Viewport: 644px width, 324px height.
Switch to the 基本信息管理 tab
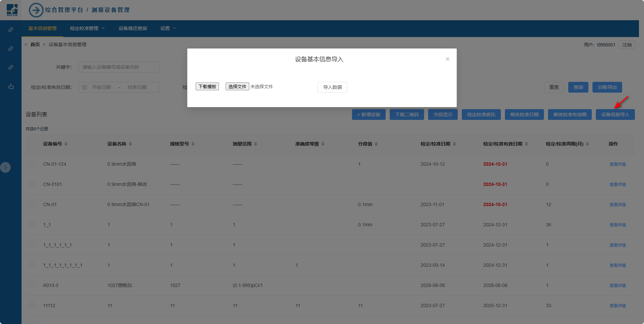pyautogui.click(x=42, y=28)
